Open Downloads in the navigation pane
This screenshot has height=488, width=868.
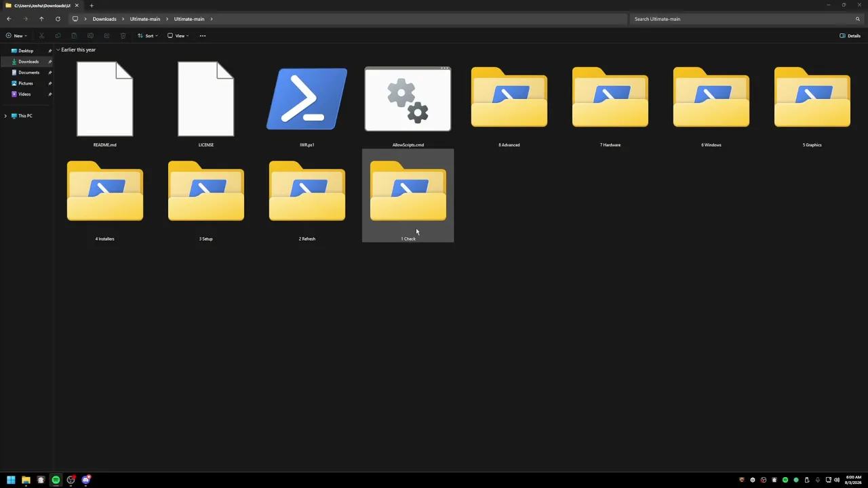(27, 62)
